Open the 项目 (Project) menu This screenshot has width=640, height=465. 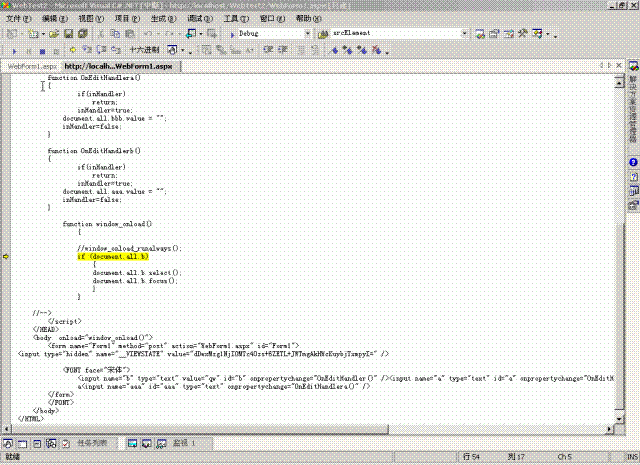tap(127, 18)
